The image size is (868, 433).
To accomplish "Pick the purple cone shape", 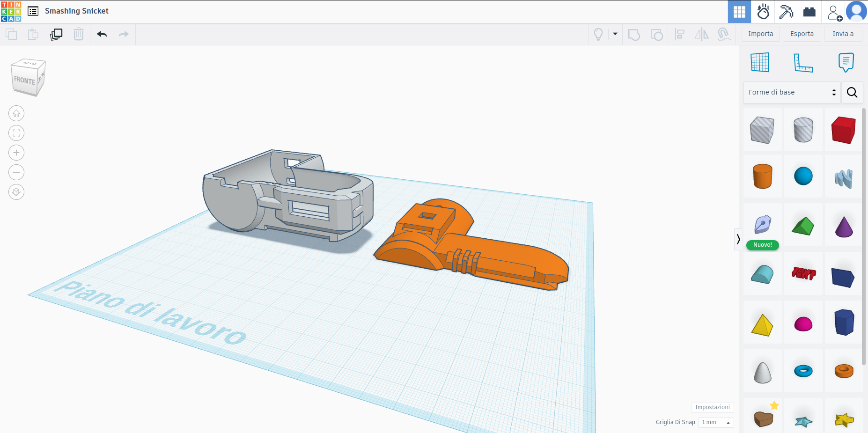I will pyautogui.click(x=844, y=227).
